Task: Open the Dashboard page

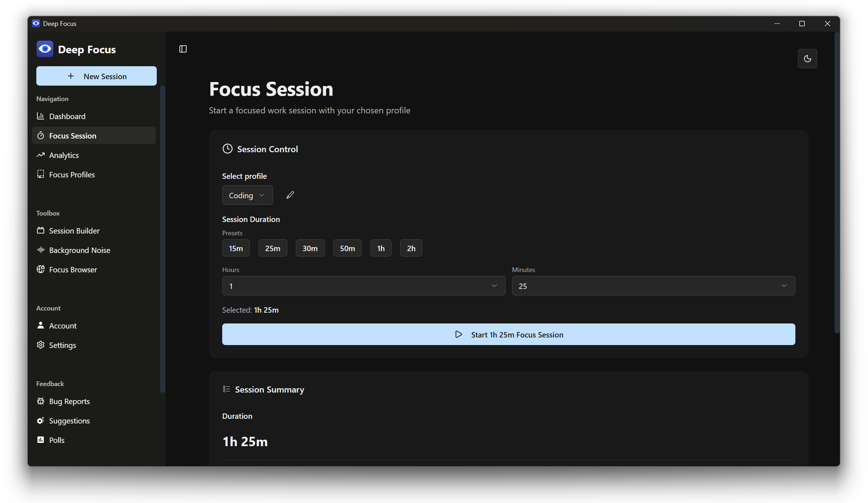Action: 94,116
